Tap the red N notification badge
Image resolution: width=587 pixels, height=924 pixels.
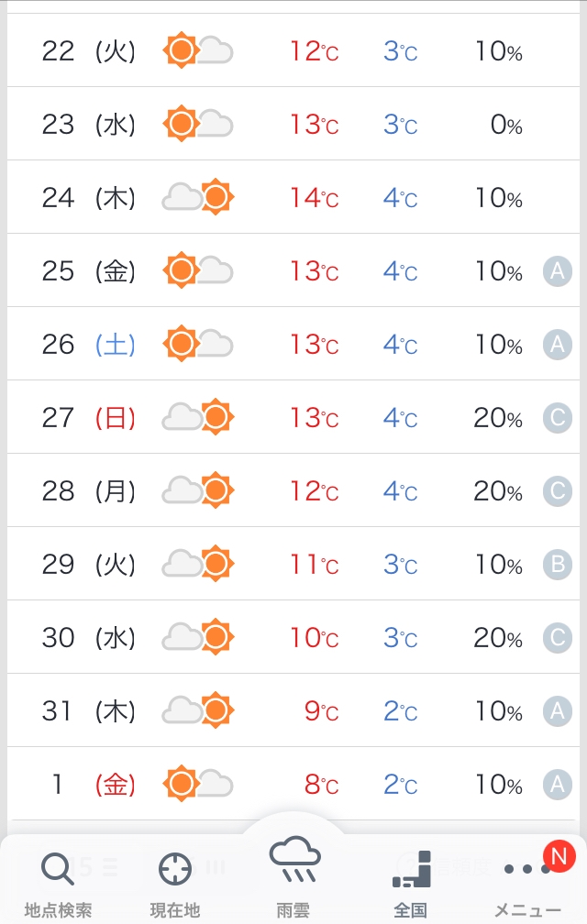559,855
